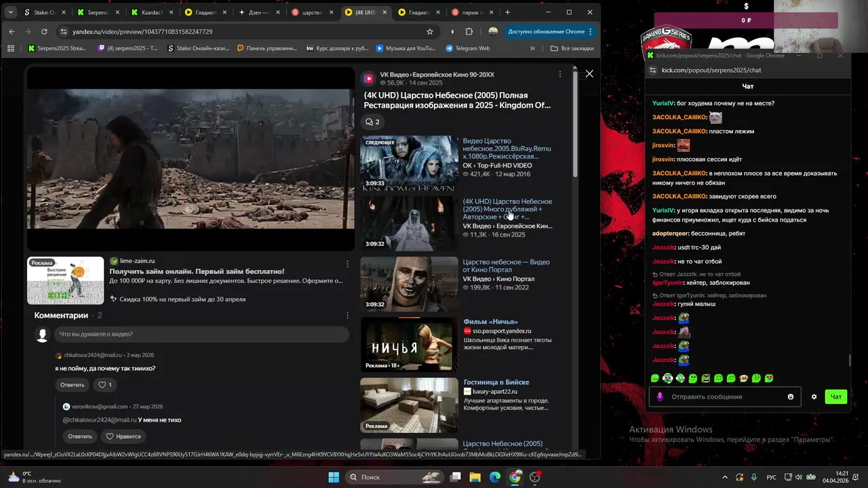
Task: Open Музыка для YouTube bookmark
Action: pyautogui.click(x=406, y=48)
